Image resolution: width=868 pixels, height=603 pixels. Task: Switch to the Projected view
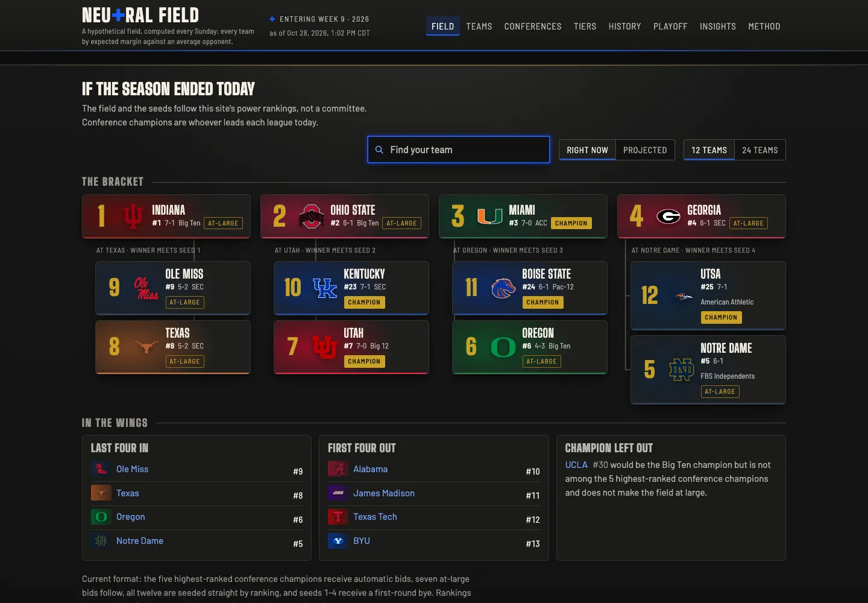click(645, 150)
